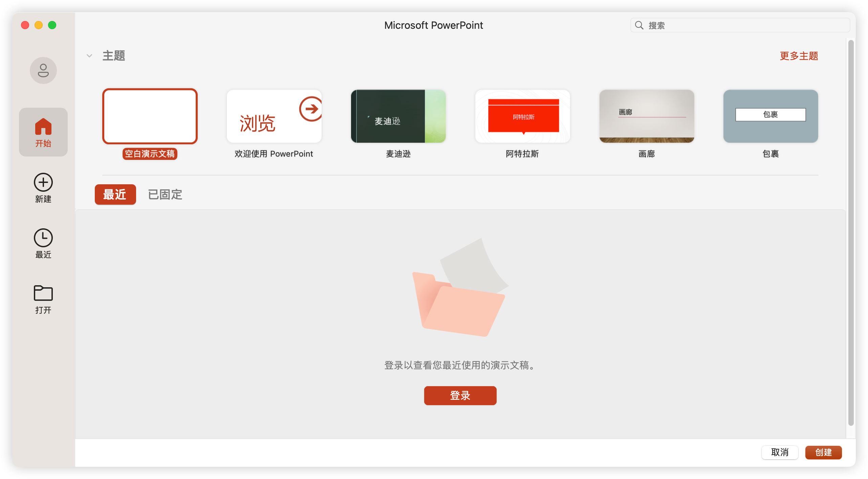Viewport: 868px width, 479px height.
Task: Click the red close window button
Action: point(25,25)
